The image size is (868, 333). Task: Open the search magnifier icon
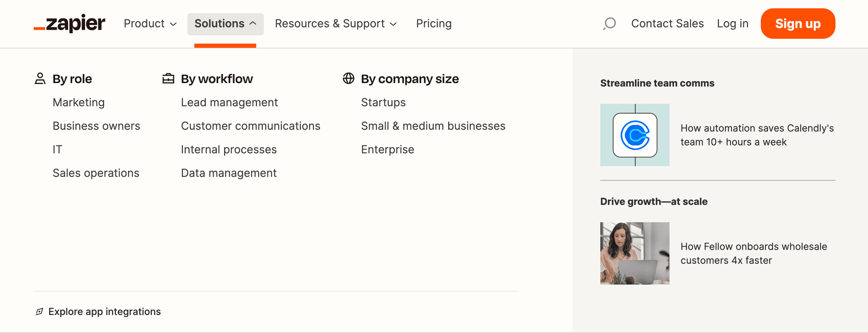pyautogui.click(x=610, y=24)
